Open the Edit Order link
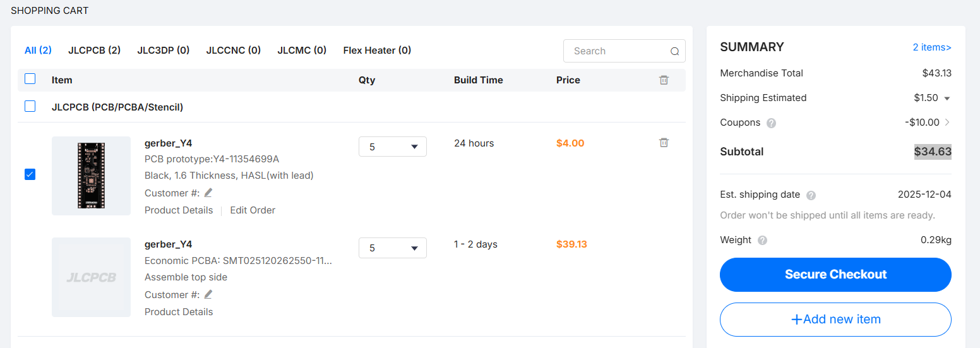The image size is (980, 348). tap(252, 210)
